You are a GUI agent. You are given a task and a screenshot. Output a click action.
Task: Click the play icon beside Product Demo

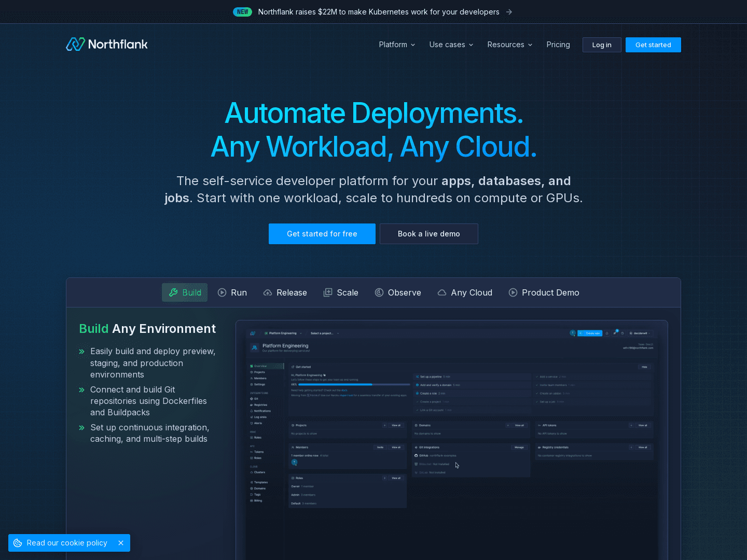point(513,292)
